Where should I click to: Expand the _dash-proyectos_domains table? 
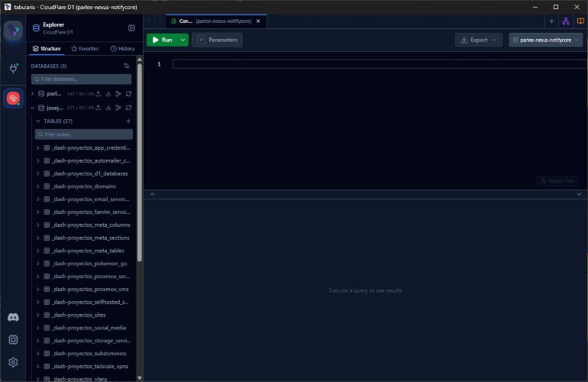pos(38,186)
